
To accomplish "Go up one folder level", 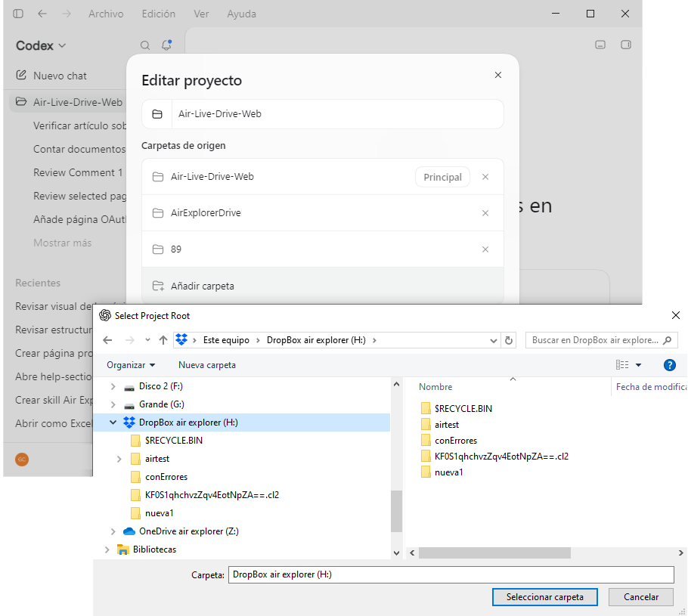I will click(x=163, y=340).
